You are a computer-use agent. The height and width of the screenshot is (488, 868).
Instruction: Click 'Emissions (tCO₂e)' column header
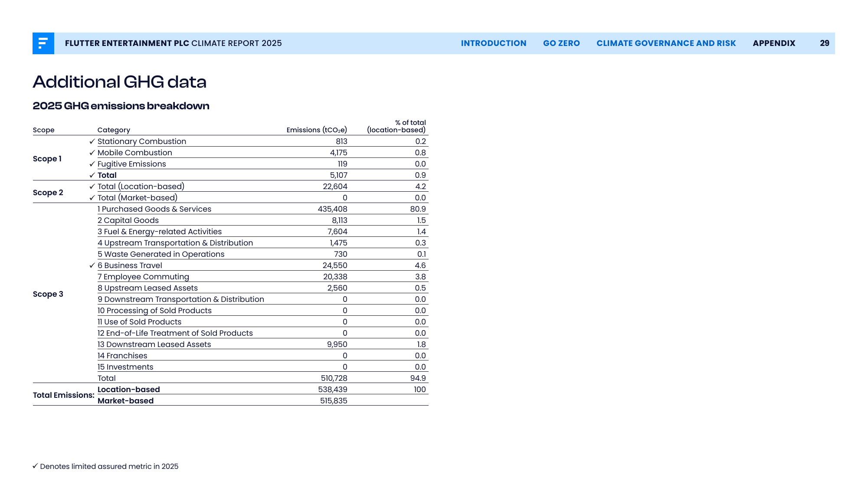317,130
